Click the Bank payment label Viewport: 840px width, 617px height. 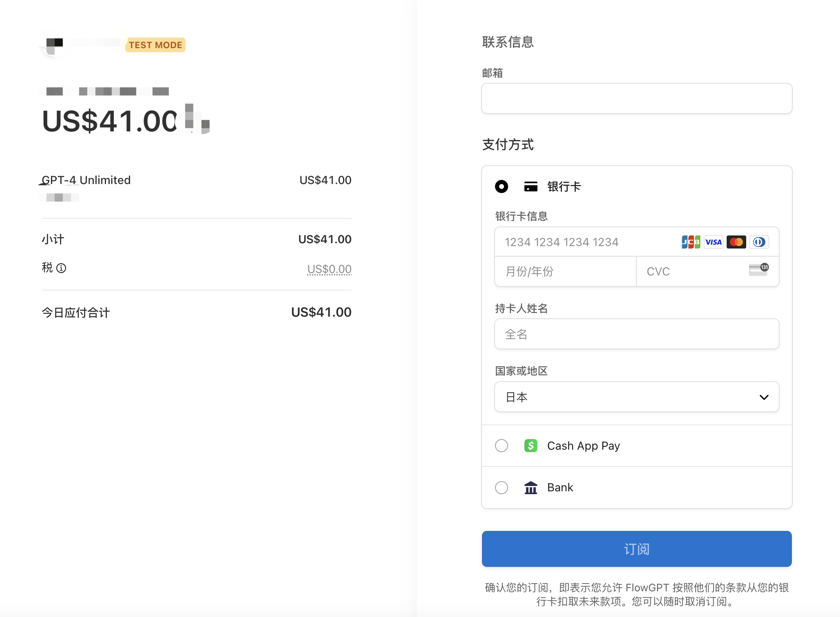(560, 487)
